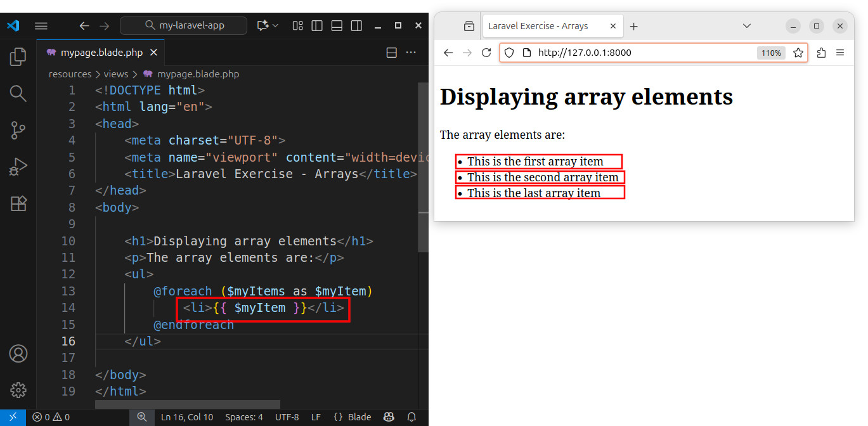Click the Ln 16, Col 10 status entry
This screenshot has height=426, width=868.
pos(187,417)
